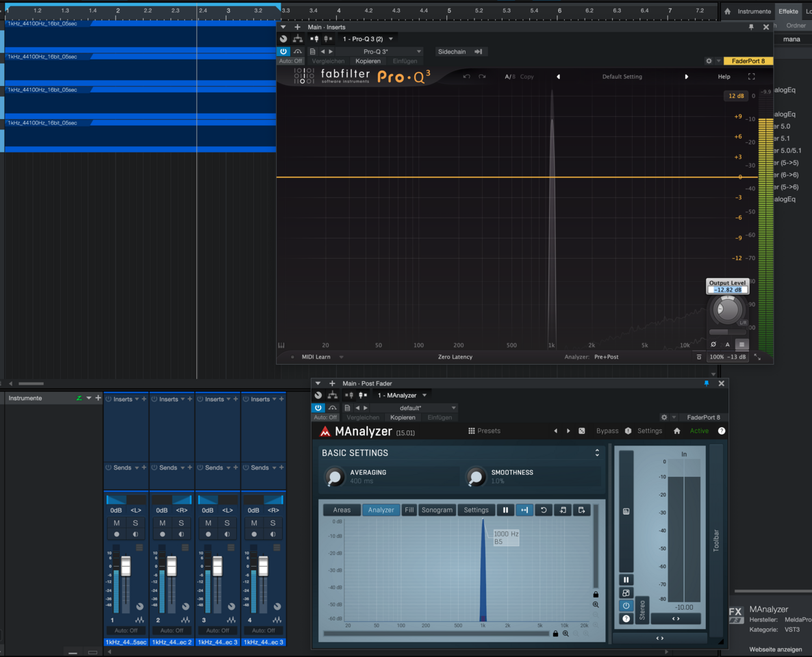The width and height of the screenshot is (812, 657).
Task: Open channel 1 editor knob icon
Action: coord(140,606)
